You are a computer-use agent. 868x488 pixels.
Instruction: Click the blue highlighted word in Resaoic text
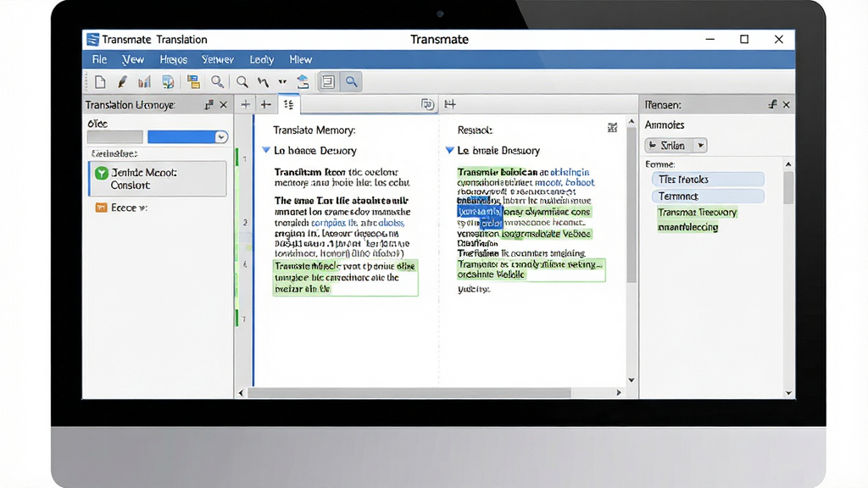tap(480, 212)
